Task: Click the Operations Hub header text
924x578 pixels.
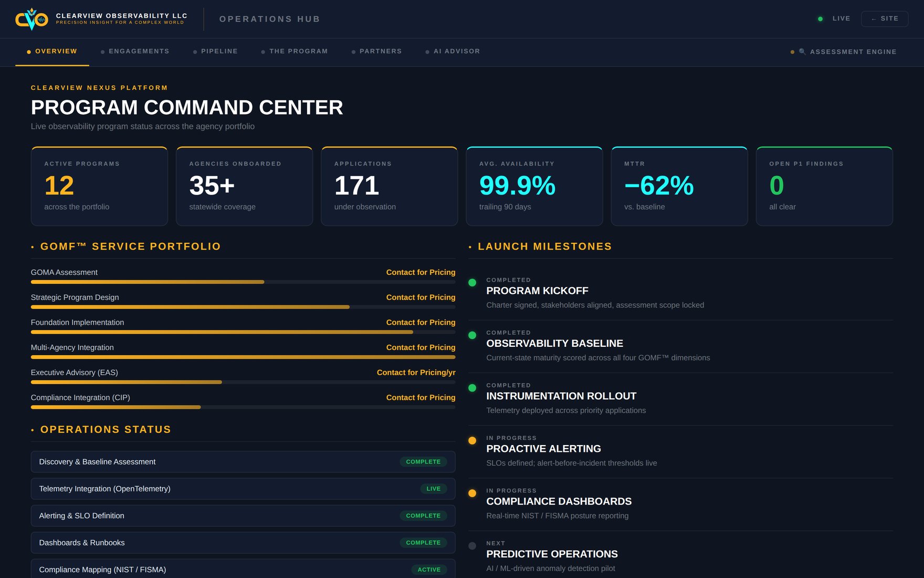Action: click(269, 19)
